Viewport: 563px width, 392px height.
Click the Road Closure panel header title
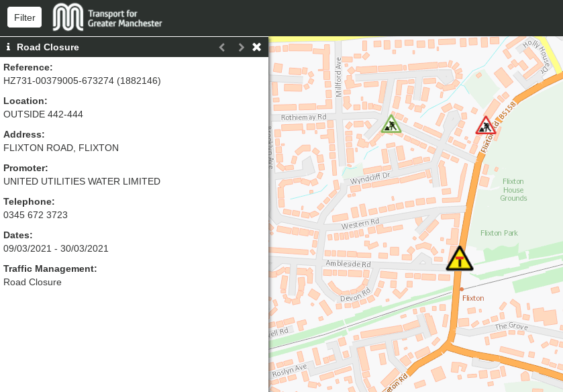(x=48, y=47)
